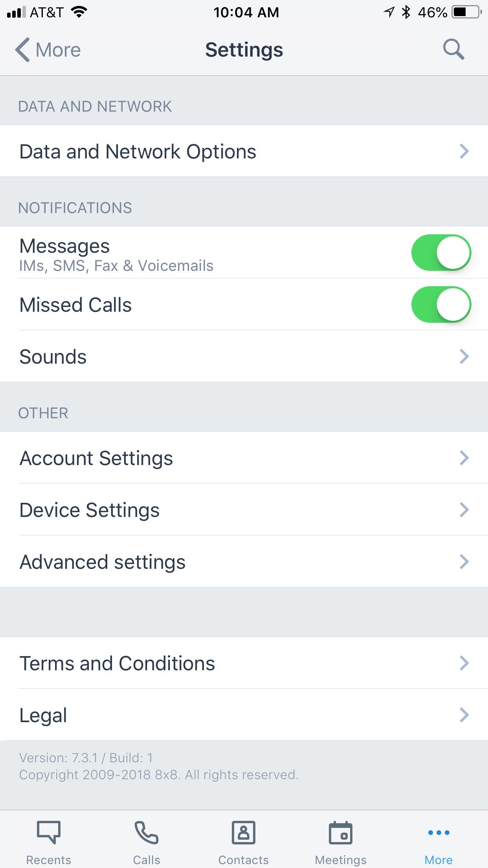Expand Data and Network Options chevron
Screen dimensions: 488x868
tap(464, 151)
